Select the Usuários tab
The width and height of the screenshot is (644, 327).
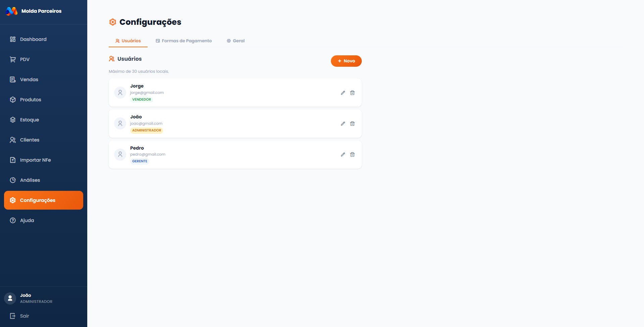click(128, 41)
